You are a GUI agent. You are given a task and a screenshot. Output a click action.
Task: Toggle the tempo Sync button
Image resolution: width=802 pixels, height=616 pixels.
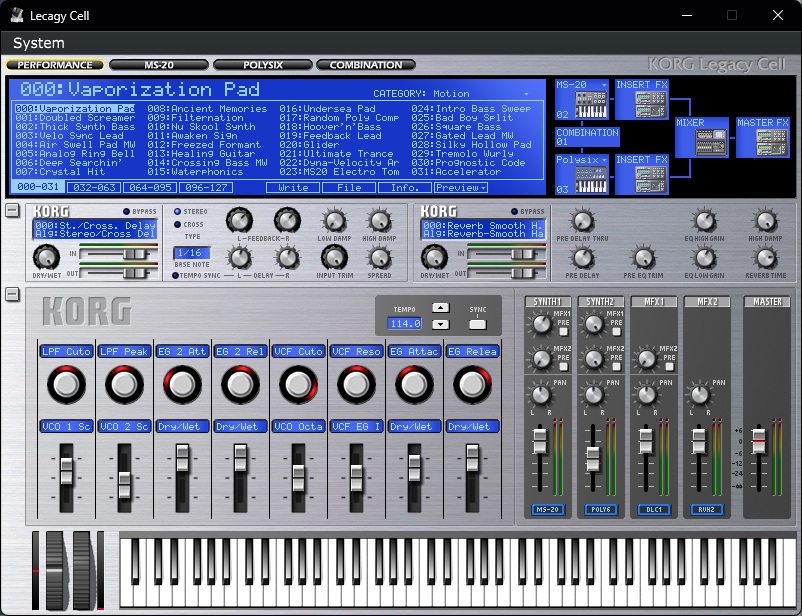point(478,324)
